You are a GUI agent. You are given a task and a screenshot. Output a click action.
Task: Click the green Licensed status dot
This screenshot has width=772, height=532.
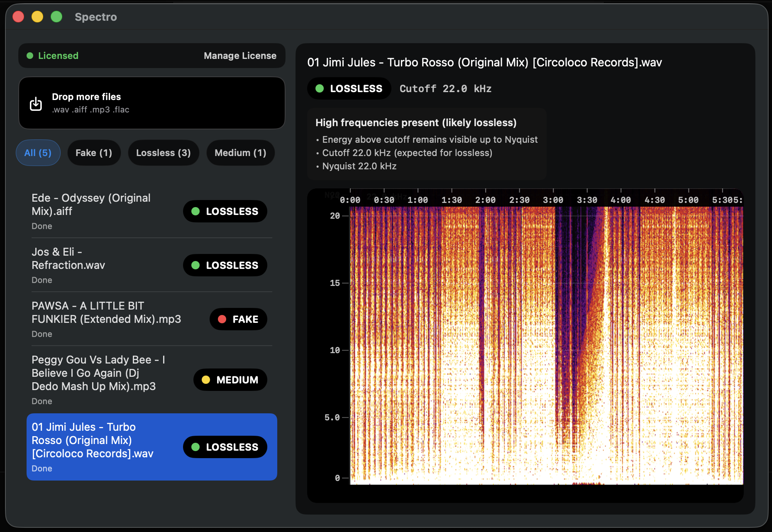[x=29, y=55]
